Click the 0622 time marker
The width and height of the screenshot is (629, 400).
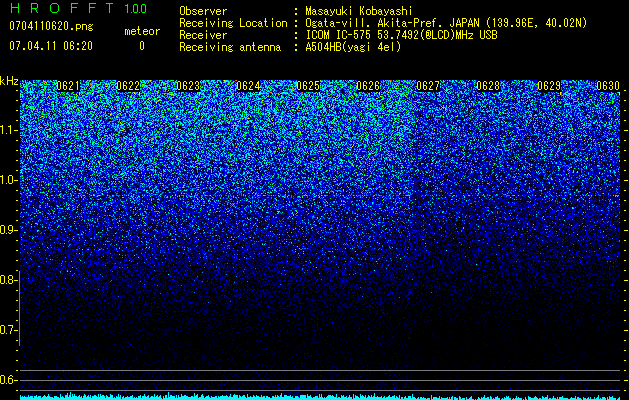(128, 86)
